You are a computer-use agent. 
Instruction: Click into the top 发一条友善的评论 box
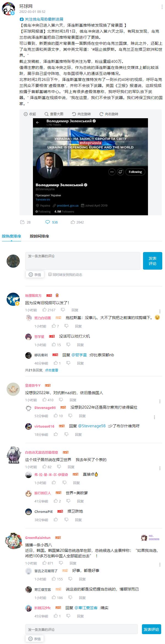83,261
